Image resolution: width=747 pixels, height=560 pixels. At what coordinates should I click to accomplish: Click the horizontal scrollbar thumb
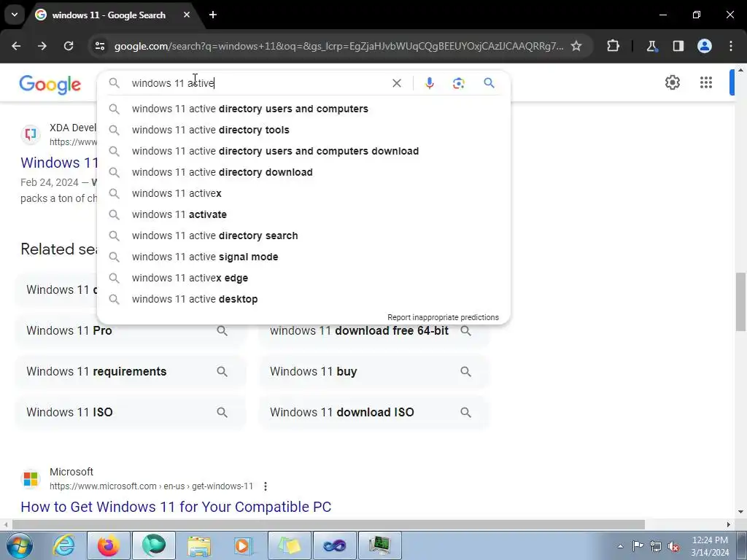point(328,524)
